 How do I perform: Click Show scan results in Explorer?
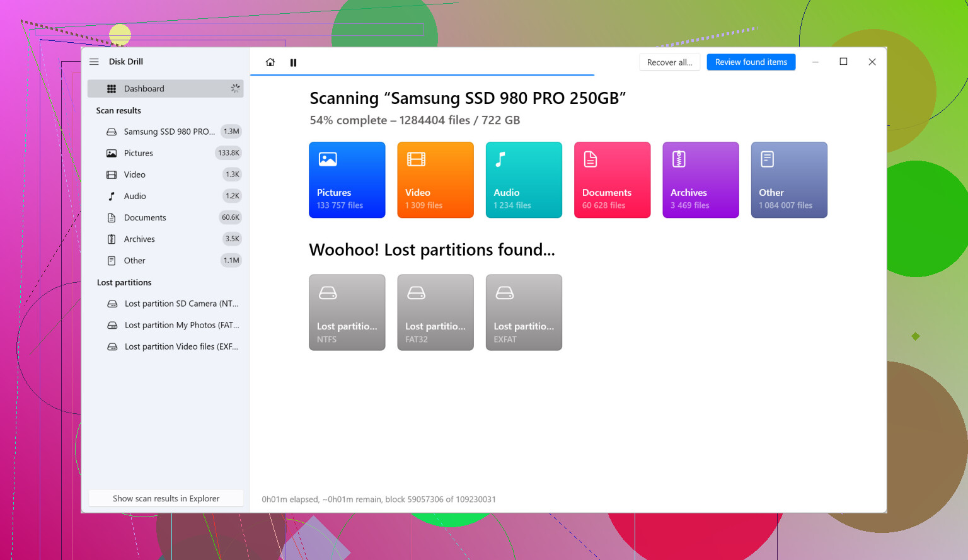point(166,498)
